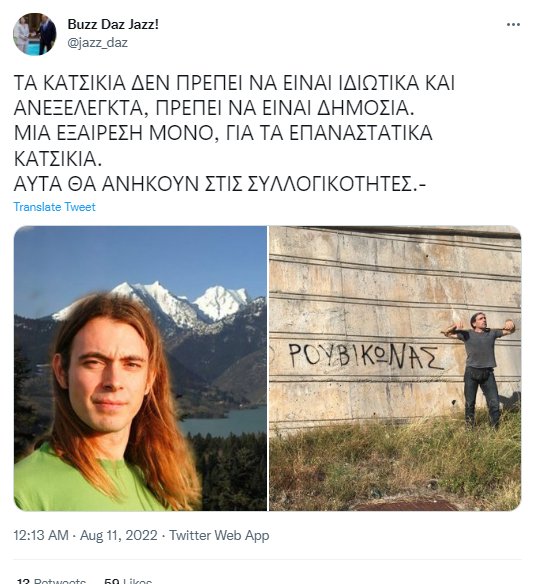
Task: Click the 12:13 AM timestamp
Action: [x=41, y=535]
